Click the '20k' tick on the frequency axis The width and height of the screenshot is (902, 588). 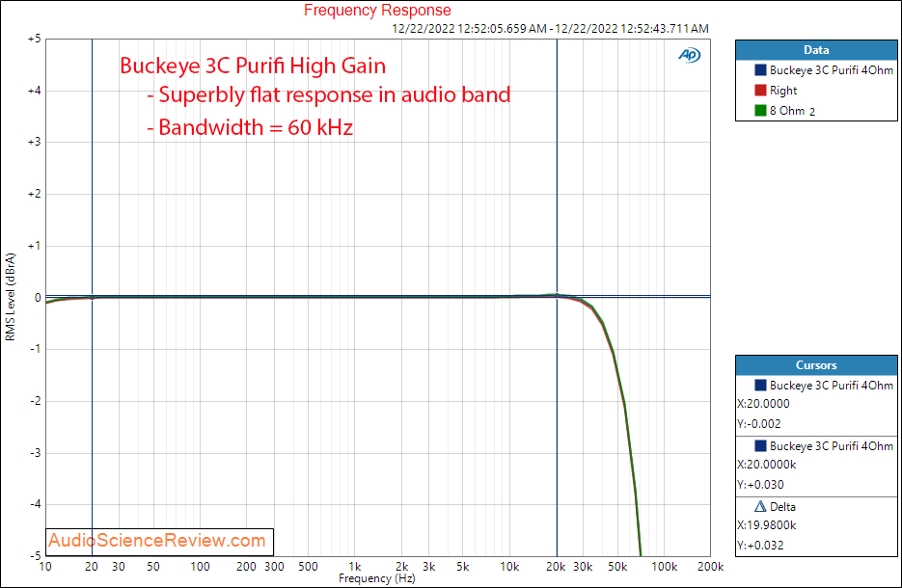556,567
